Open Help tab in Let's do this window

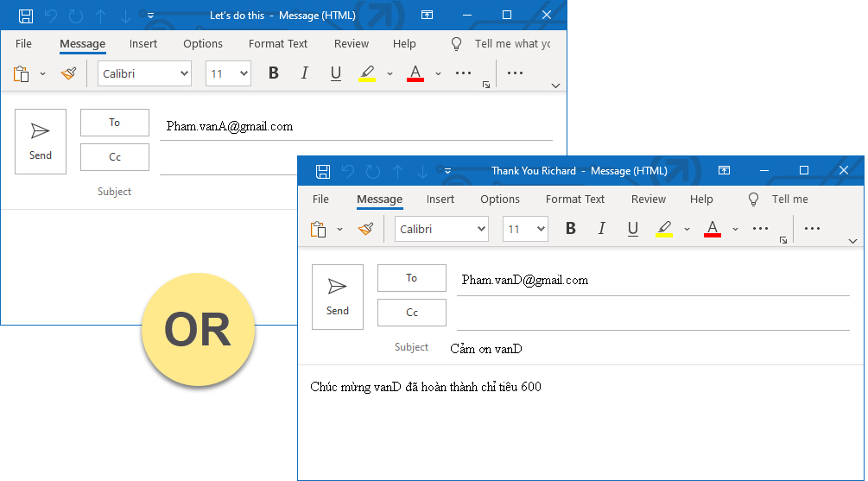click(x=404, y=44)
